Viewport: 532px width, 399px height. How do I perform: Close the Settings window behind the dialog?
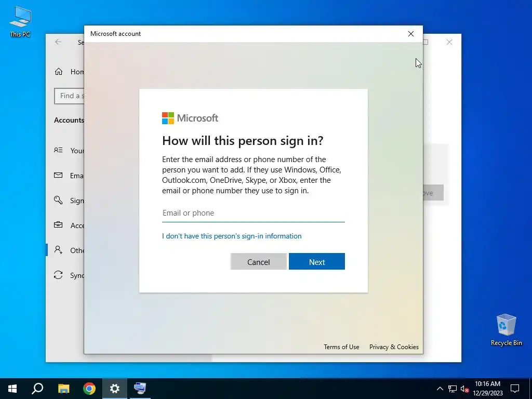click(x=449, y=42)
